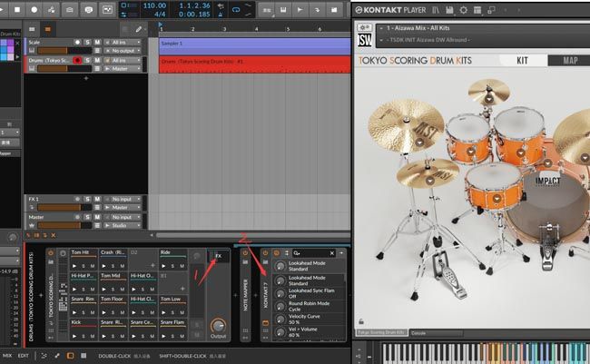Image resolution: width=590 pixels, height=364 pixels.
Task: Select the red Drums clip in arranger
Action: click(255, 64)
